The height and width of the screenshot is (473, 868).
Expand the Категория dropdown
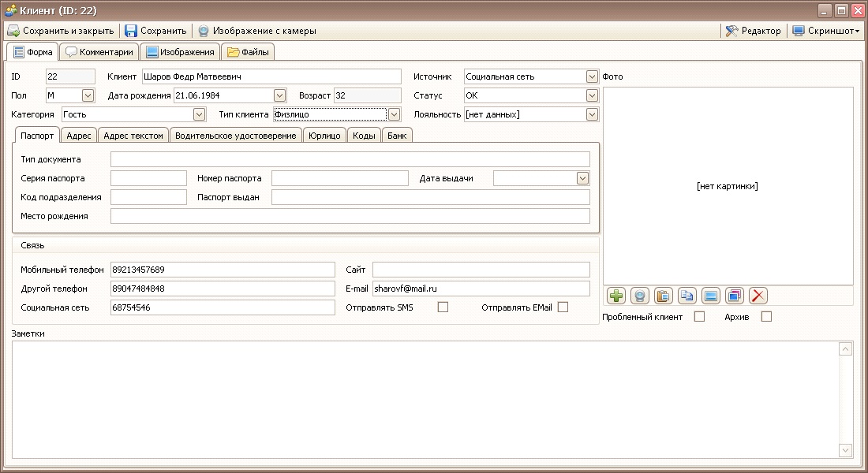point(200,114)
